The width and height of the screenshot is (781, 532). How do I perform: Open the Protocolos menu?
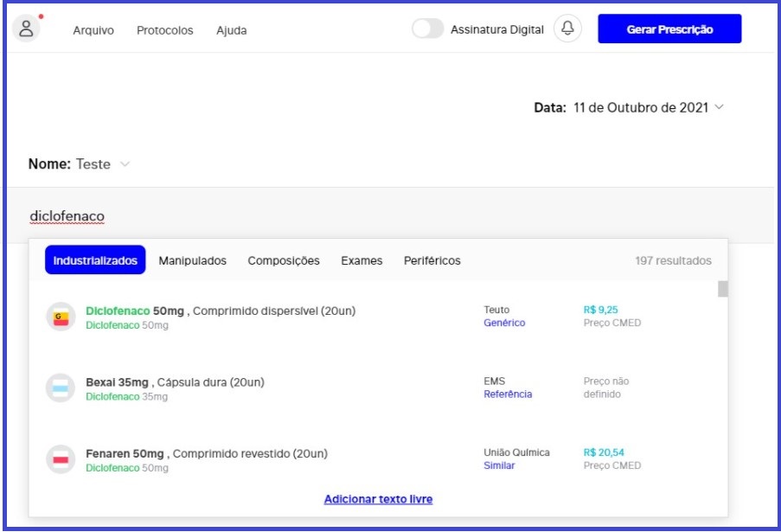point(164,30)
